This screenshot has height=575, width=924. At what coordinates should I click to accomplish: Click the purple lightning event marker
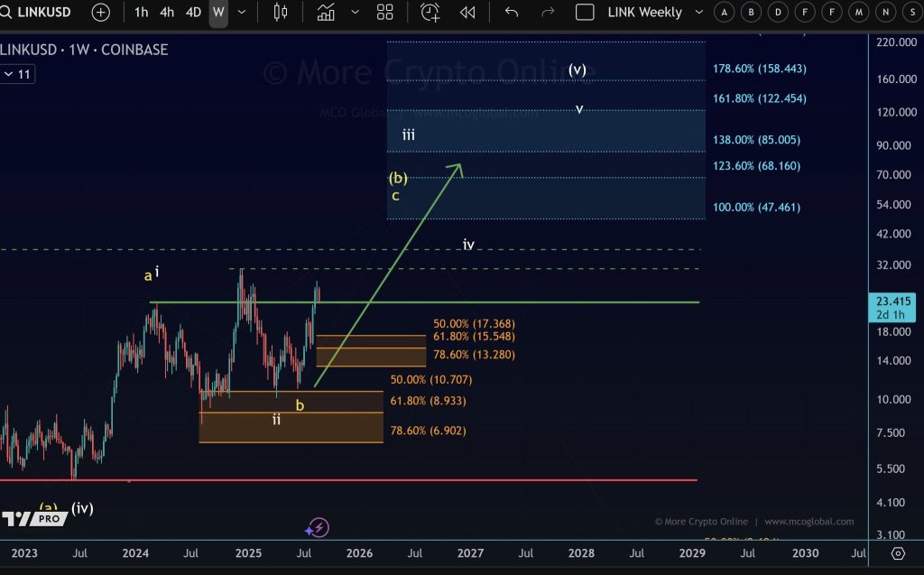319,527
